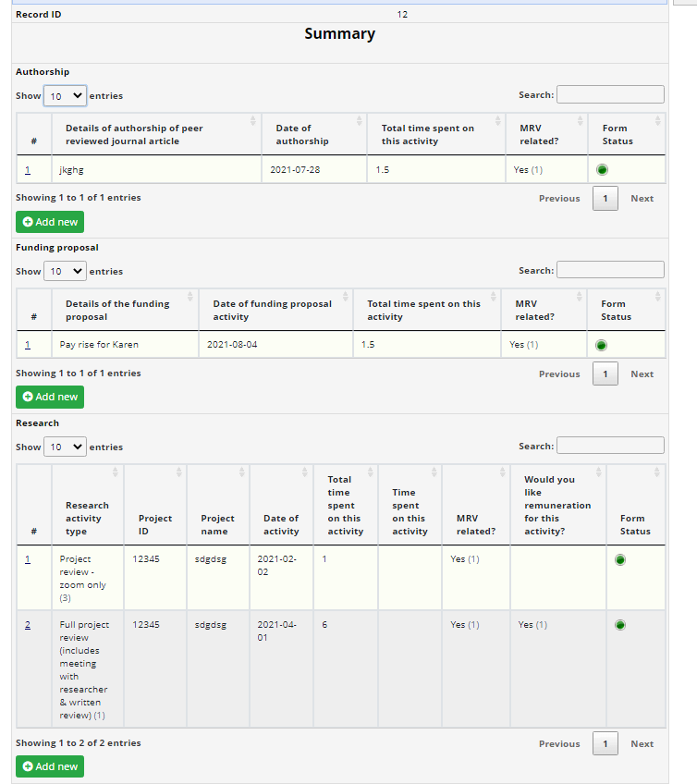Image resolution: width=697 pixels, height=784 pixels.
Task: Click the Search field above the Authorship table
Action: (610, 93)
